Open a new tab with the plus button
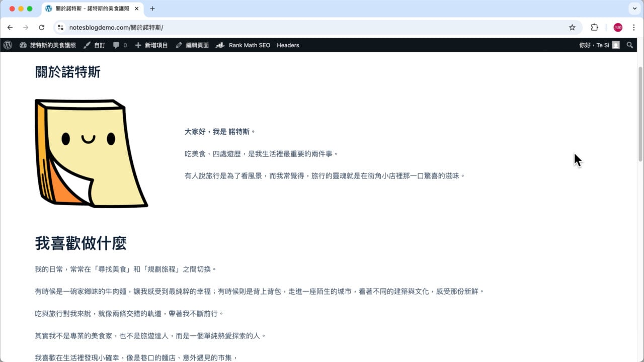Viewport: 644px width, 362px height. point(152,9)
